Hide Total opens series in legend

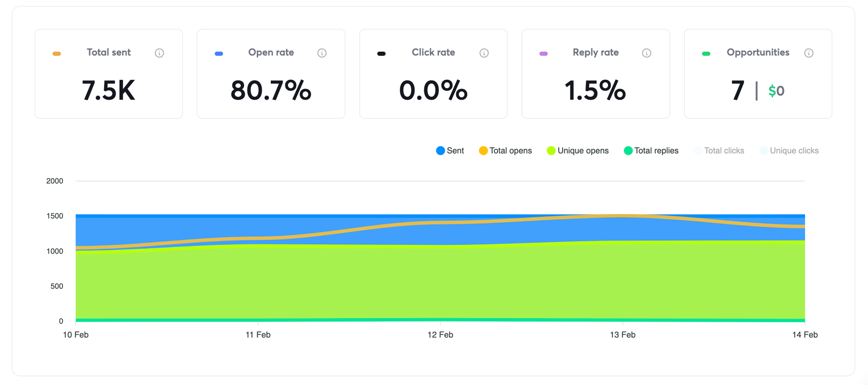point(506,150)
